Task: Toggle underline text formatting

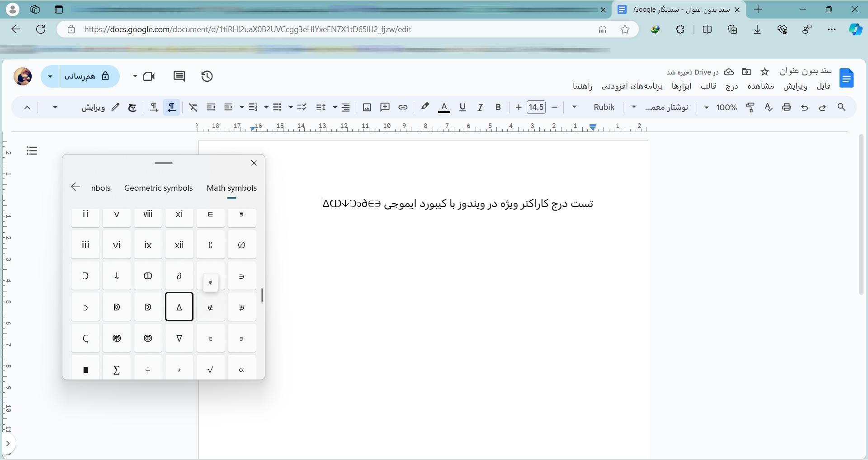Action: pyautogui.click(x=462, y=108)
